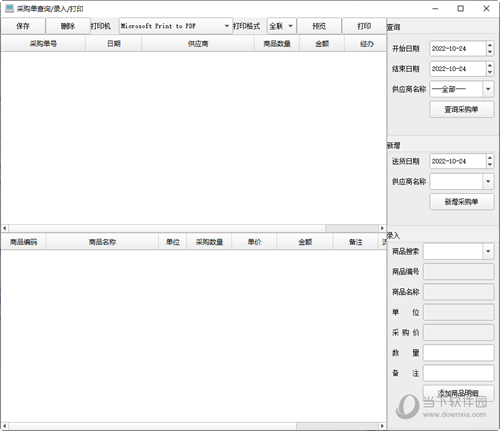Open 供应商名称 dropdown in 查询 section

462,89
